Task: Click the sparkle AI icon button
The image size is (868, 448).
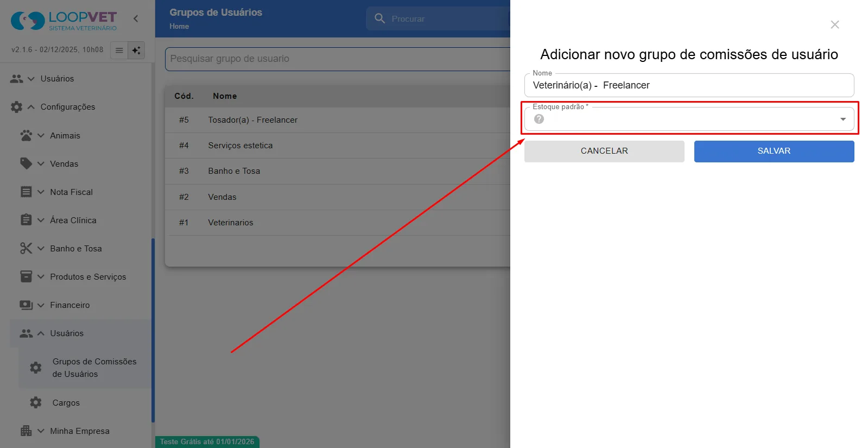Action: tap(136, 51)
